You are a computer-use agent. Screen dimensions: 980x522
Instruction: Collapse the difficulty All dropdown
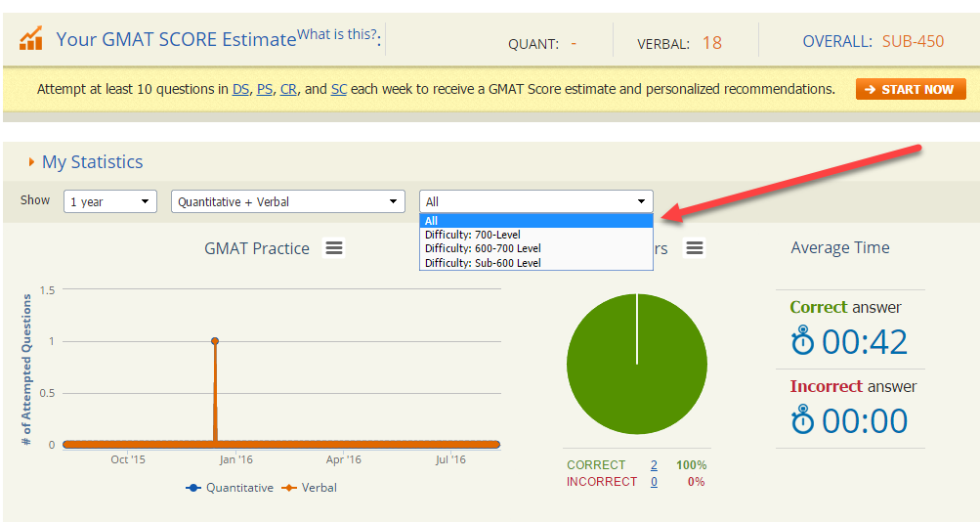pos(535,201)
